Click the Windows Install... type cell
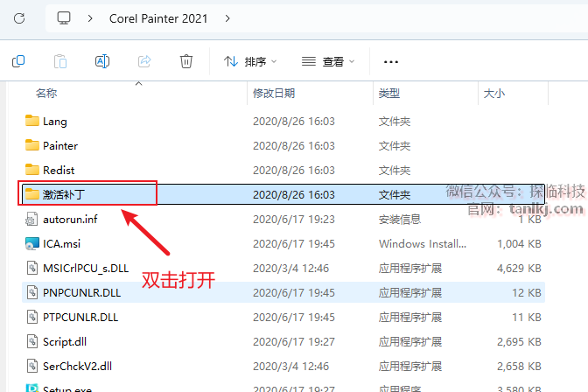This screenshot has width=588, height=392. coord(423,244)
